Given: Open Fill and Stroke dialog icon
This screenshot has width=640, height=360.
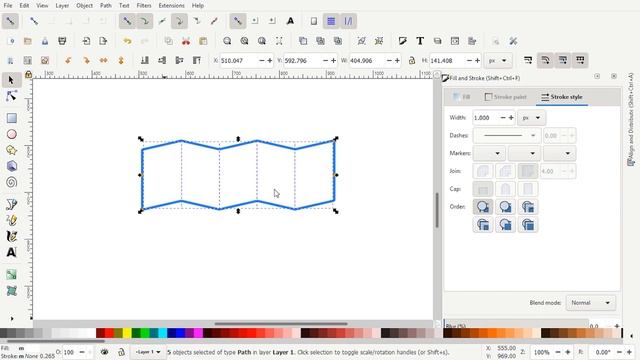Looking at the screenshot, I should (x=402, y=41).
